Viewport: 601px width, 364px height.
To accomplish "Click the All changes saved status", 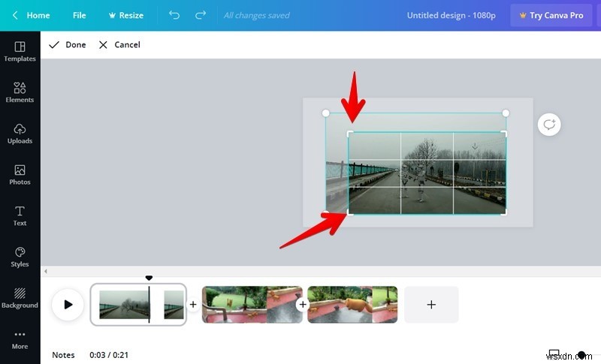I will [256, 15].
